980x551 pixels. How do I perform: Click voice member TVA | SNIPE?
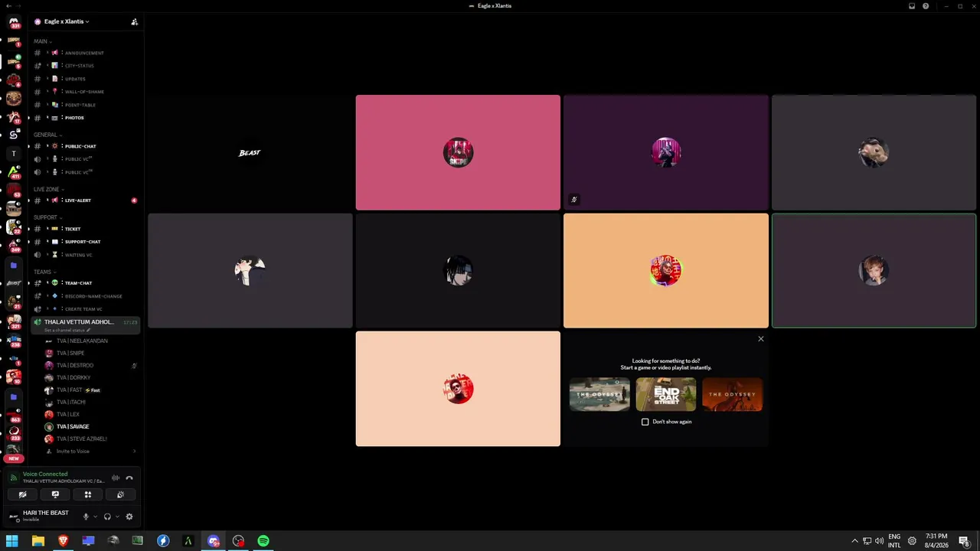(x=90, y=353)
